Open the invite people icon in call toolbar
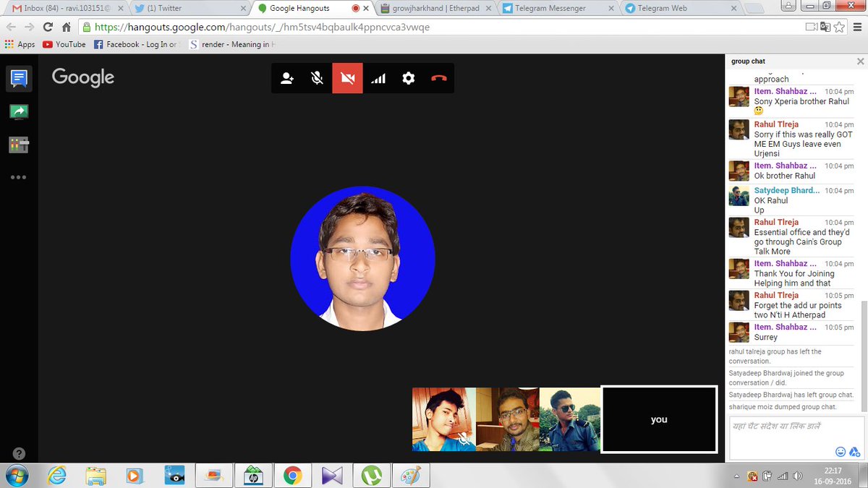The height and width of the screenshot is (488, 868). tap(287, 78)
